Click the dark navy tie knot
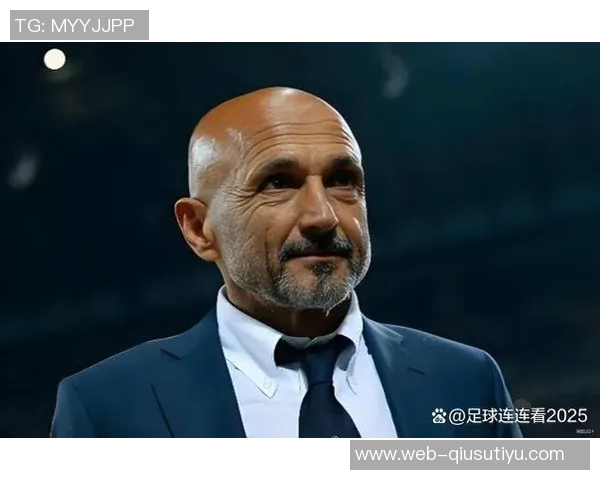600x480 pixels. click(x=312, y=351)
